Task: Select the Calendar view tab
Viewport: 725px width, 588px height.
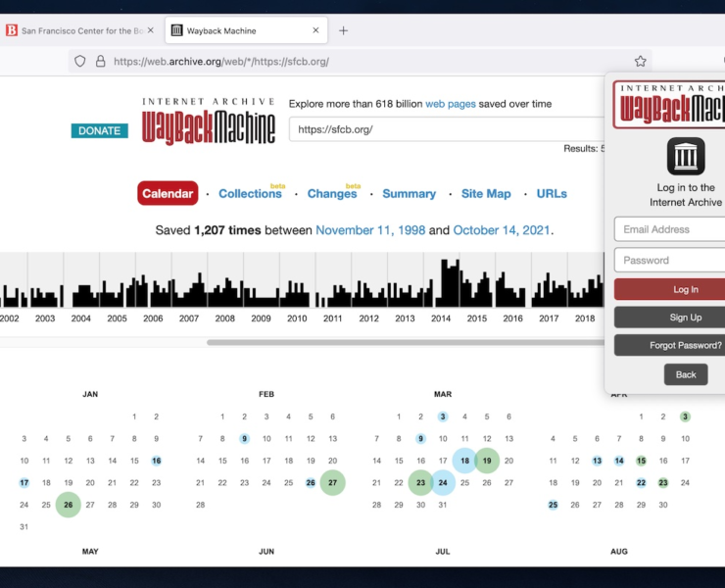Action: [168, 193]
